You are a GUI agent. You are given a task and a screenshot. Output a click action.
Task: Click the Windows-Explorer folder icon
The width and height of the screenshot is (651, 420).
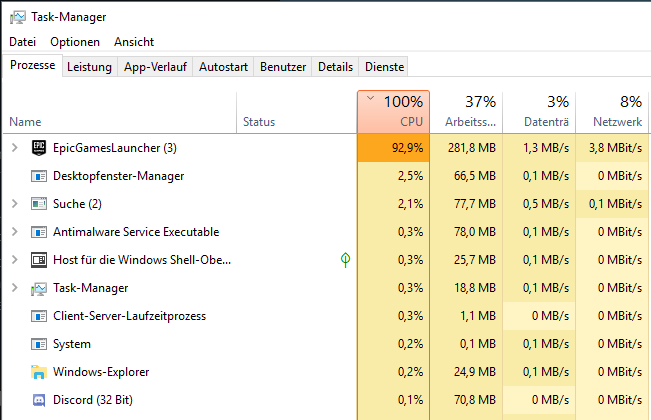coord(39,372)
